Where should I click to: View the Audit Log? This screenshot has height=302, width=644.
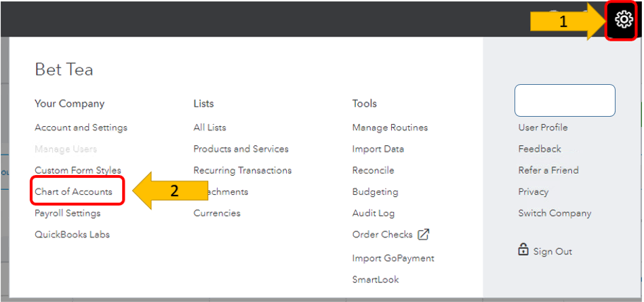[x=373, y=213]
